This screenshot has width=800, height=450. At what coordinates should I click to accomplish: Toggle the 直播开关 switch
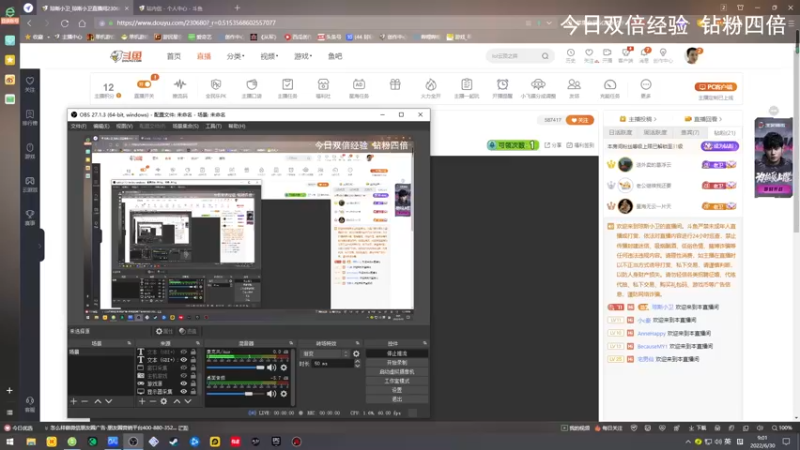pyautogui.click(x=144, y=84)
